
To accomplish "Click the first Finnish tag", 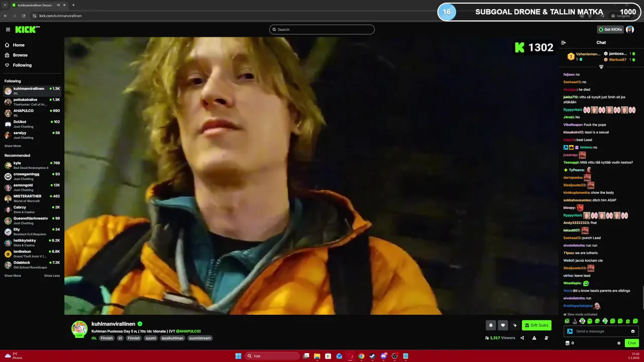I will point(107,338).
